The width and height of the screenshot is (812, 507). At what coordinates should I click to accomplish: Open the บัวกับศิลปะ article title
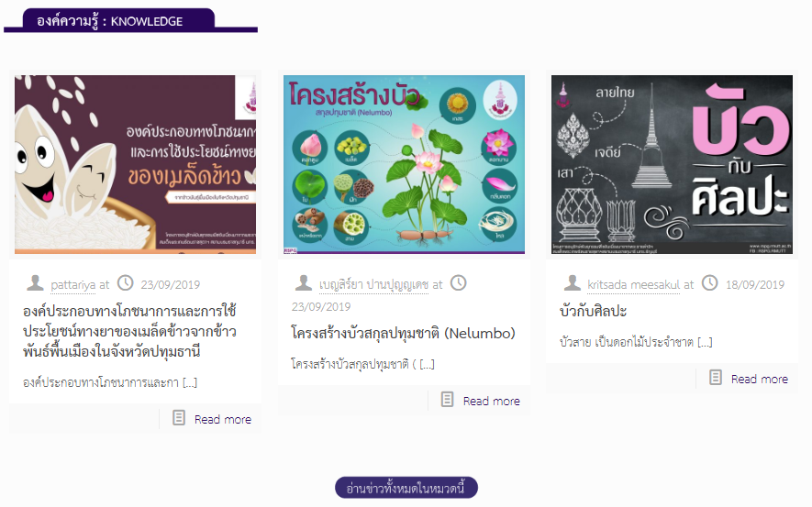tap(593, 312)
